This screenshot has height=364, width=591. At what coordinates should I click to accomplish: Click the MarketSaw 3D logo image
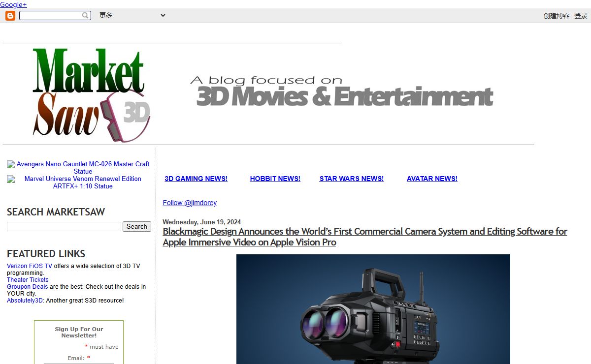(x=92, y=94)
